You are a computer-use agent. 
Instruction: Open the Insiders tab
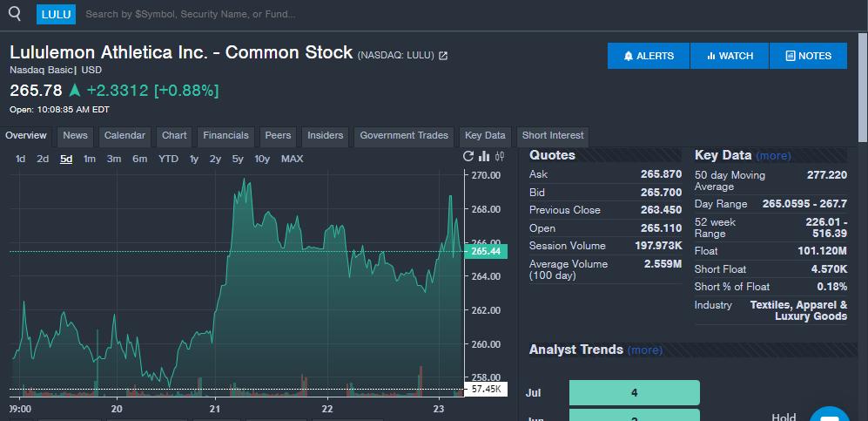click(326, 136)
